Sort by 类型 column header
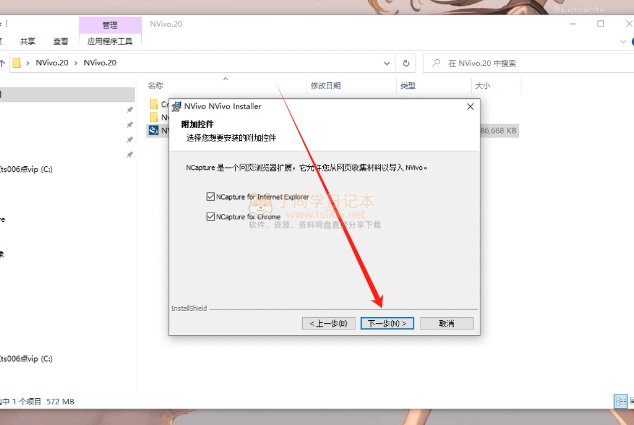 coord(408,85)
